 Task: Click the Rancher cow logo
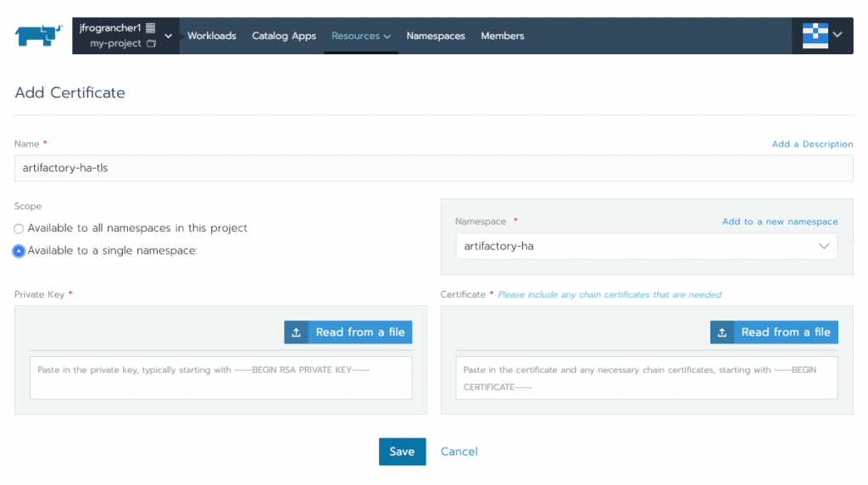click(x=39, y=36)
